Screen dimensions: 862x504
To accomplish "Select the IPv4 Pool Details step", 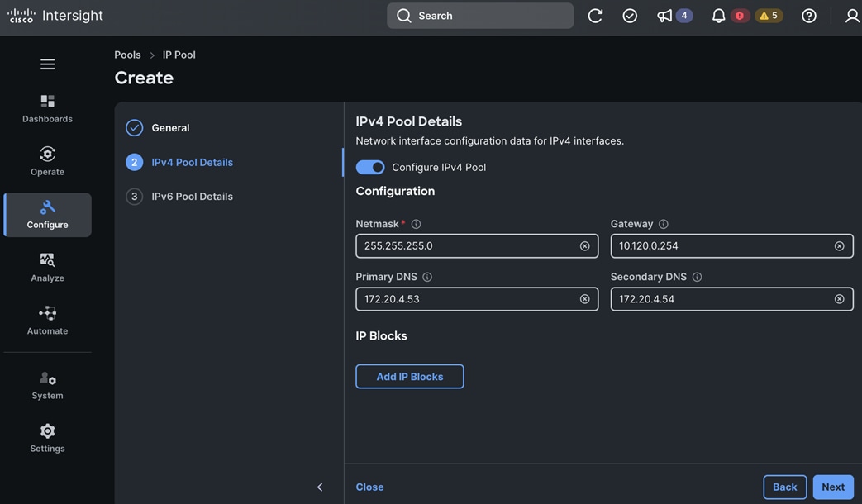I will (x=180, y=162).
